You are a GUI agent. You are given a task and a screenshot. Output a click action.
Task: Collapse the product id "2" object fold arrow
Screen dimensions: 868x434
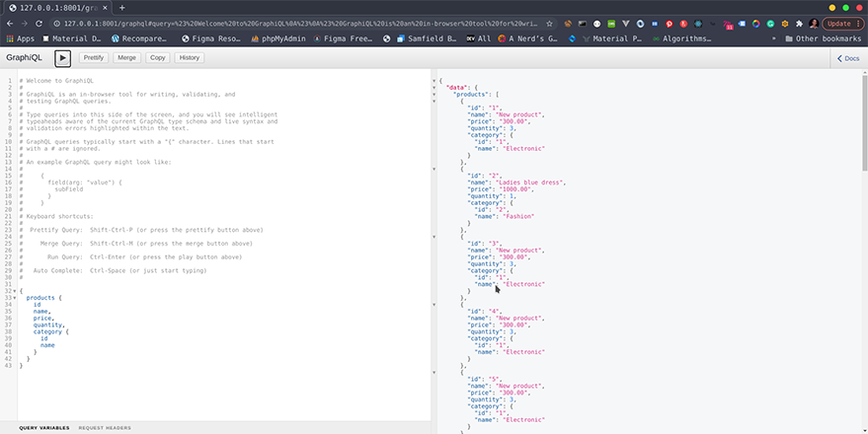434,170
